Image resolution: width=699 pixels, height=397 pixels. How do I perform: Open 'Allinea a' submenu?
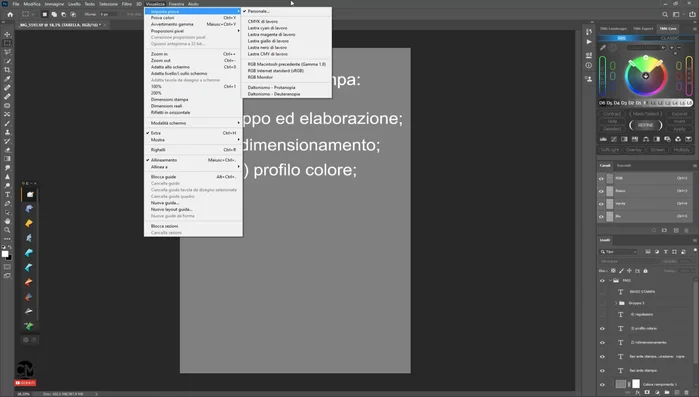[193, 166]
